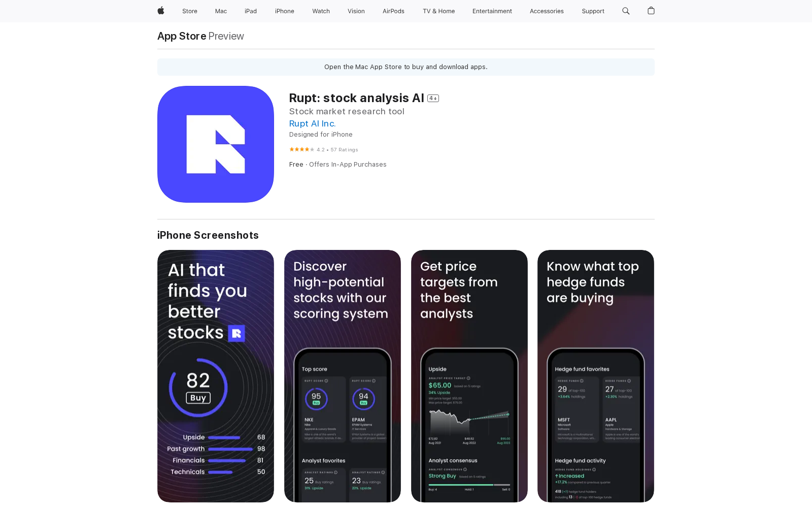Open the 'Get price targets' screenshot
The image size is (812, 508).
pos(469,376)
